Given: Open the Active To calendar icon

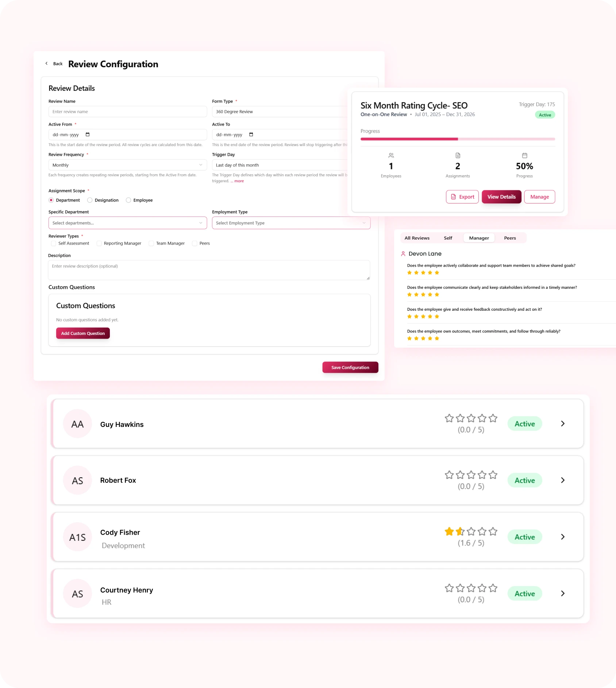Looking at the screenshot, I should (x=251, y=134).
